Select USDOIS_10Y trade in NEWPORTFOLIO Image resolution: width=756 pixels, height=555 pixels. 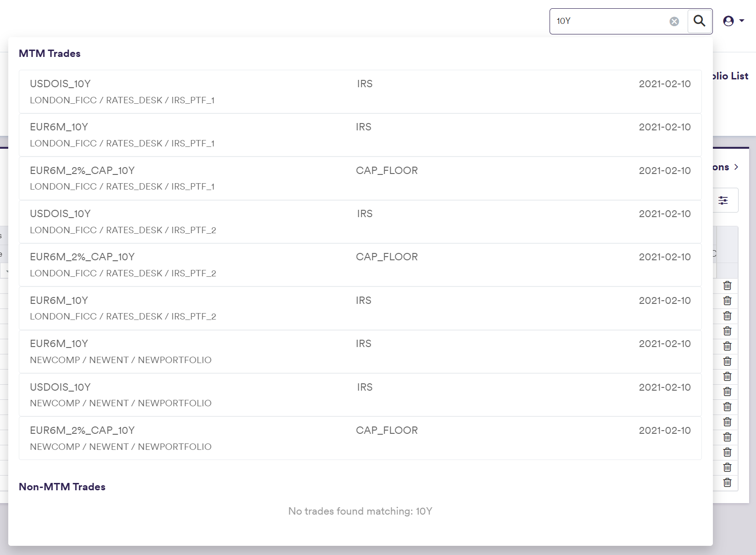[360, 395]
